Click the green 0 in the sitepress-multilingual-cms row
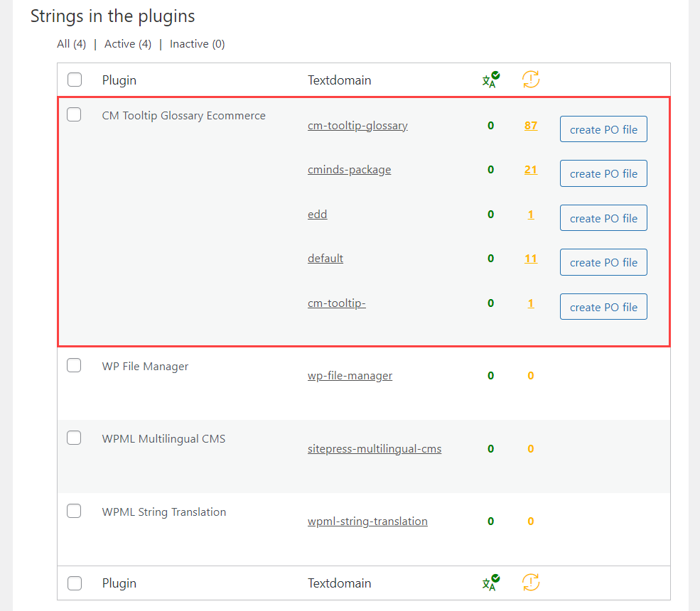This screenshot has height=611, width=700. pyautogui.click(x=490, y=449)
